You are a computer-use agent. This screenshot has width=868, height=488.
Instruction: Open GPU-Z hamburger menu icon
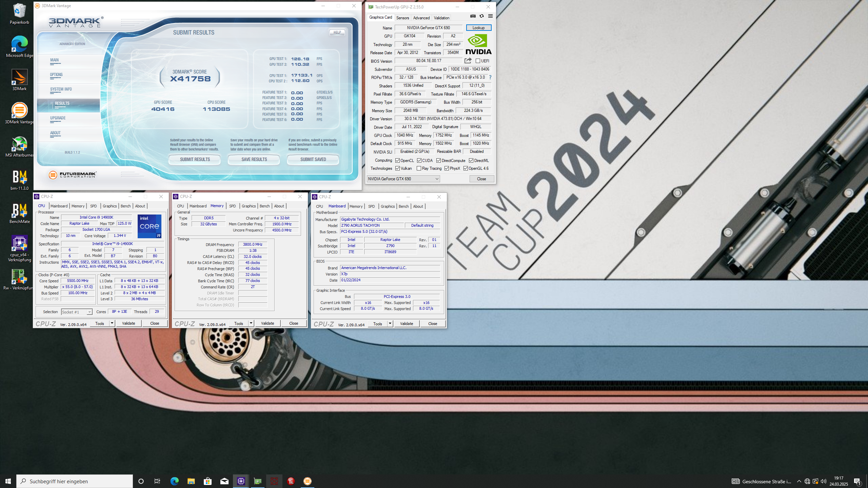(x=490, y=16)
